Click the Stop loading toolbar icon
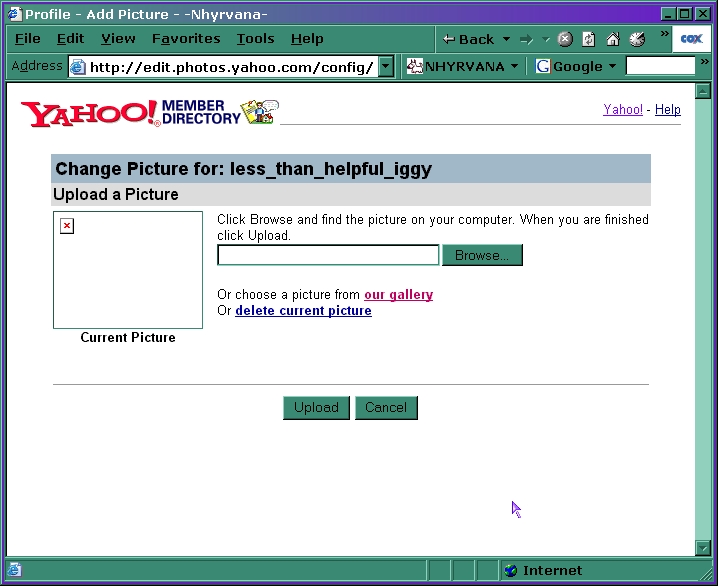The width and height of the screenshot is (718, 586). click(x=565, y=39)
